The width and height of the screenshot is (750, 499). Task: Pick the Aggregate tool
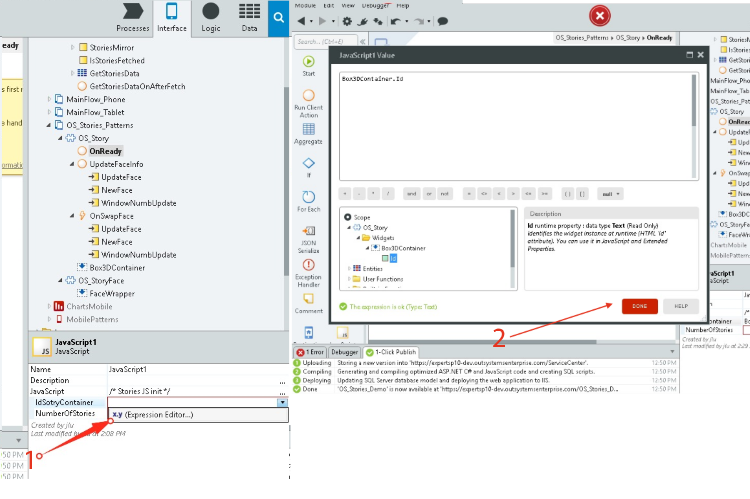[308, 134]
